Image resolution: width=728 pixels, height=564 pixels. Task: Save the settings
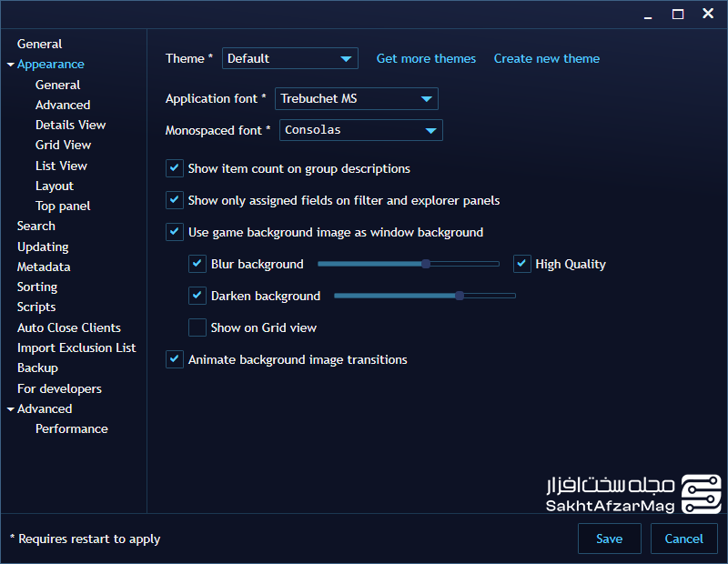609,539
